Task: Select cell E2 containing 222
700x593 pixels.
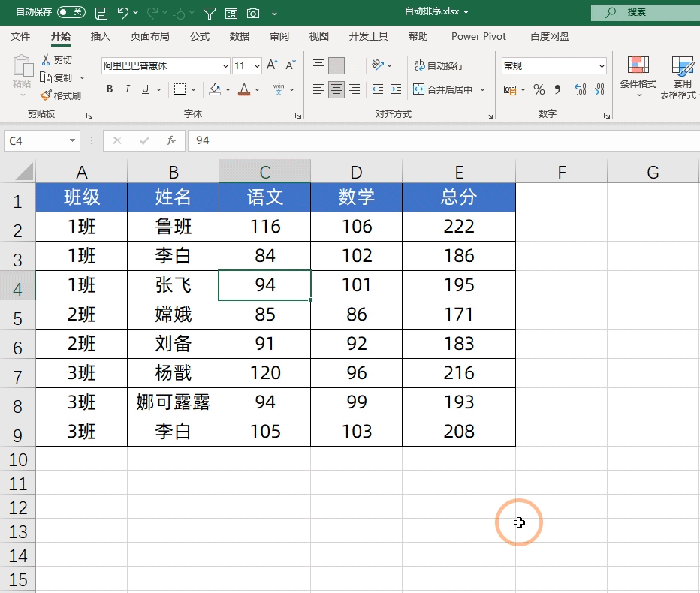Action: tap(459, 227)
